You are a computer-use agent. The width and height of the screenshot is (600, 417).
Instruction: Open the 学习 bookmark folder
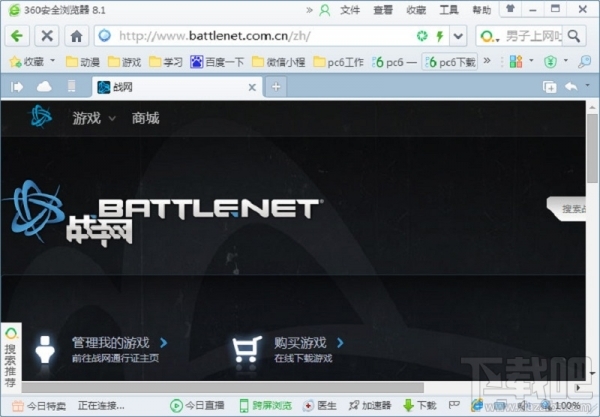(x=166, y=62)
